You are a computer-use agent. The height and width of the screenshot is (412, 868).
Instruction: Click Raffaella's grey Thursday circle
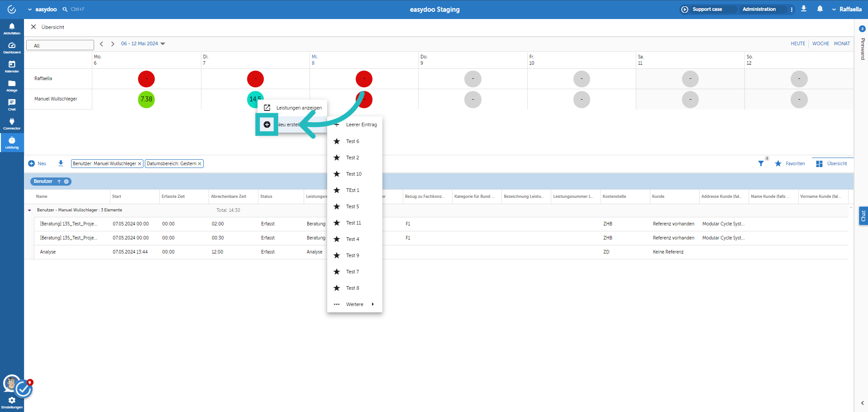473,79
